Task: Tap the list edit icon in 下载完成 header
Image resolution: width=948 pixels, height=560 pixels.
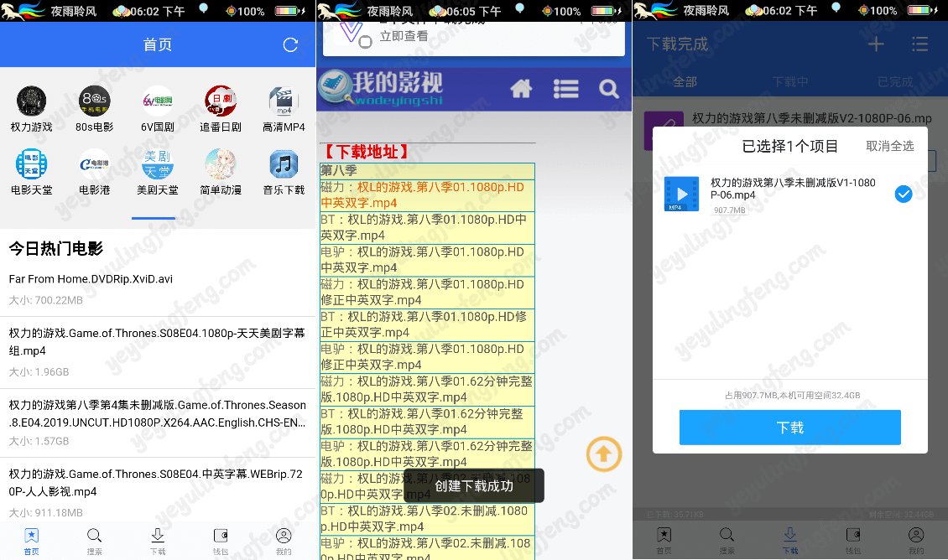Action: [x=919, y=44]
